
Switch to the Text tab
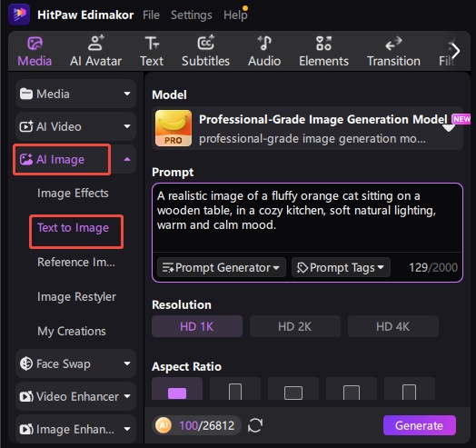click(x=152, y=52)
